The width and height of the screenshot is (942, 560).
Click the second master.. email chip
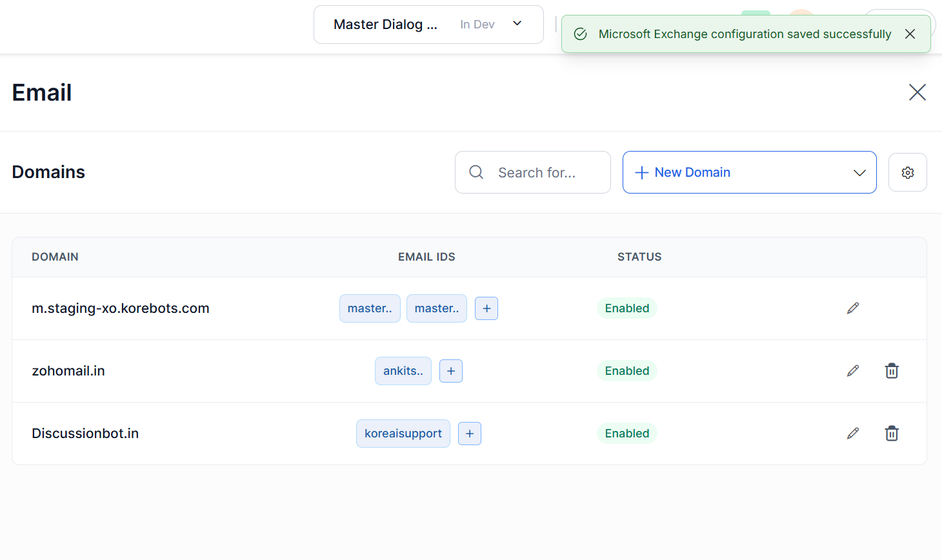[x=436, y=308]
